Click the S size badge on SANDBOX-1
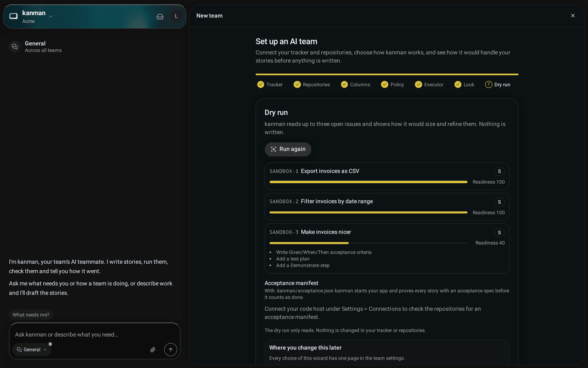Screen dimensions: 588x368 click(x=499, y=171)
